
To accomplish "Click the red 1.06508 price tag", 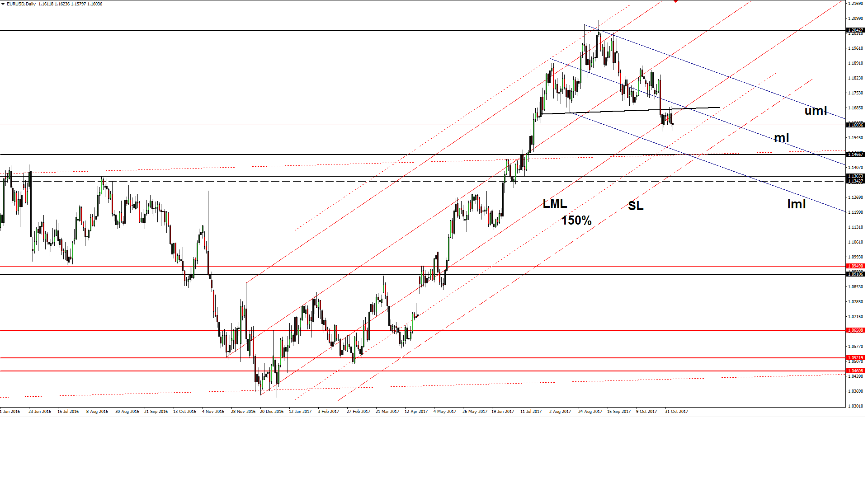I will pos(855,330).
